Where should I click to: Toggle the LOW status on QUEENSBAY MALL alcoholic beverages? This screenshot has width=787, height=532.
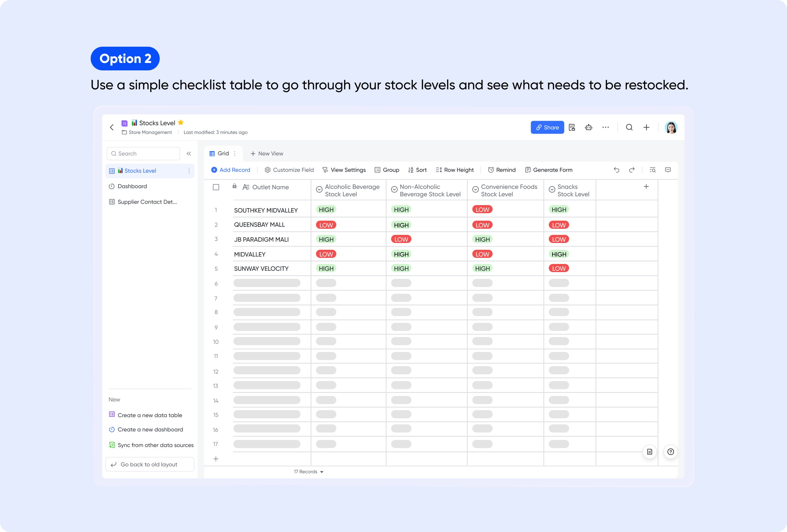(x=325, y=224)
